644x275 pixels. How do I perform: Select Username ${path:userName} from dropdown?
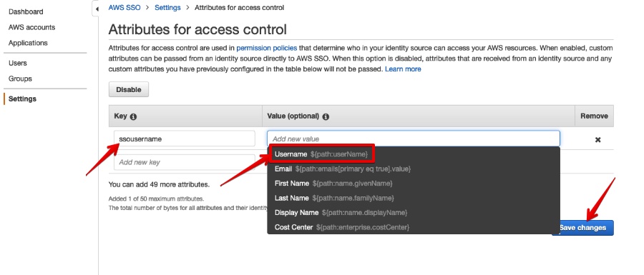coord(321,154)
